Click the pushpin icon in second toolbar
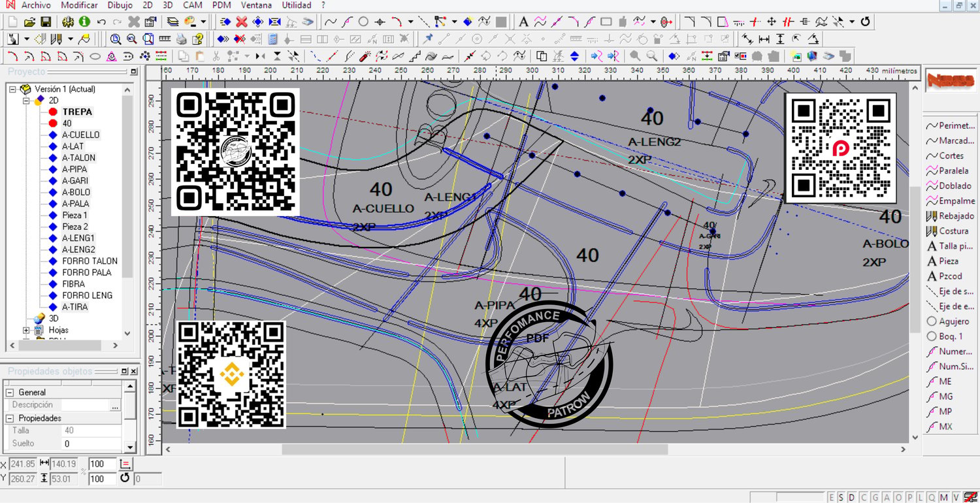The width and height of the screenshot is (980, 503). click(x=428, y=39)
